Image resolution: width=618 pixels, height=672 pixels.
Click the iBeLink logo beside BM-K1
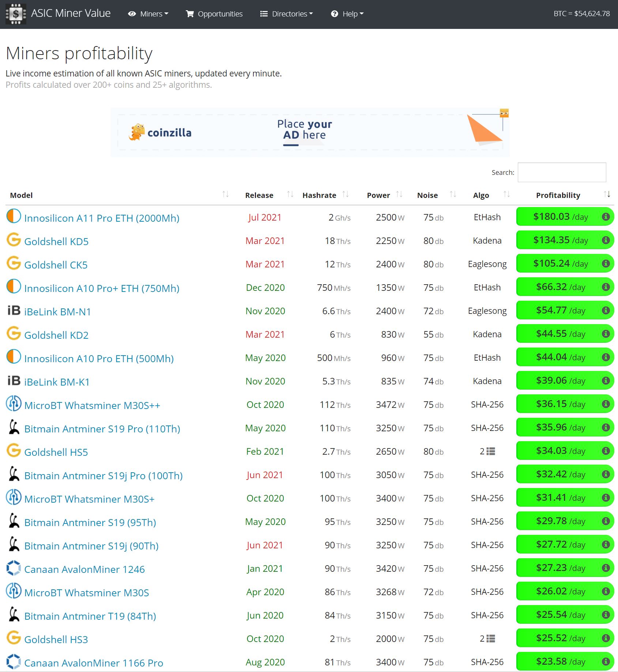(x=14, y=380)
